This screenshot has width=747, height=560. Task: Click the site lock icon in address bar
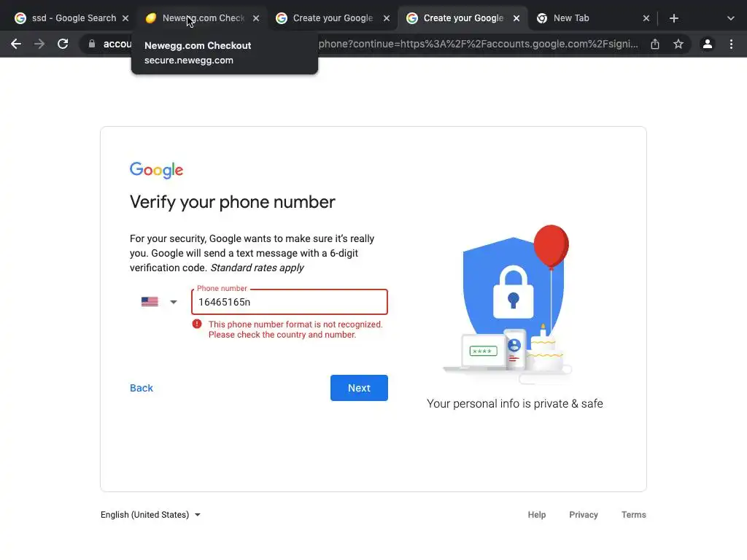coord(91,44)
